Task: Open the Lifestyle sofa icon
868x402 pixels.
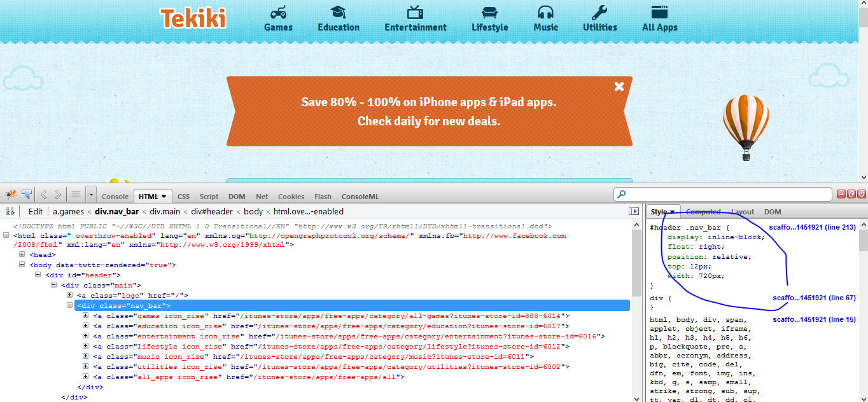Action: pos(489,12)
